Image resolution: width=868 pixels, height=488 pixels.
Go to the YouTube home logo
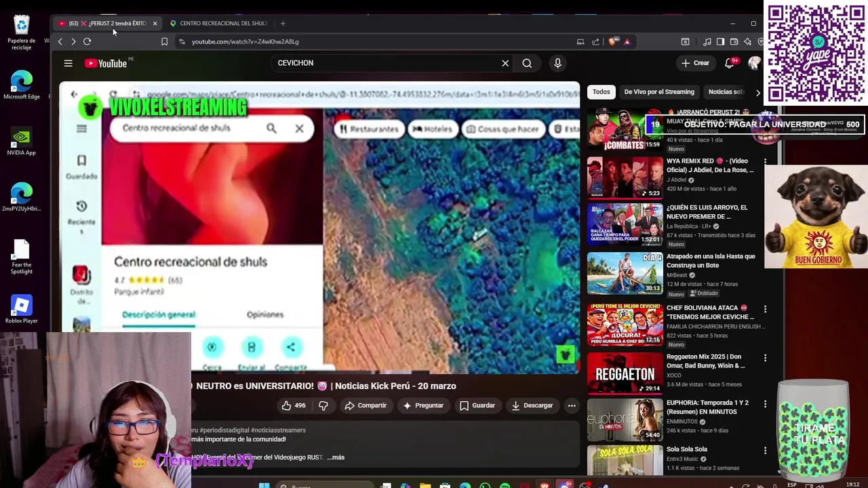click(x=106, y=63)
